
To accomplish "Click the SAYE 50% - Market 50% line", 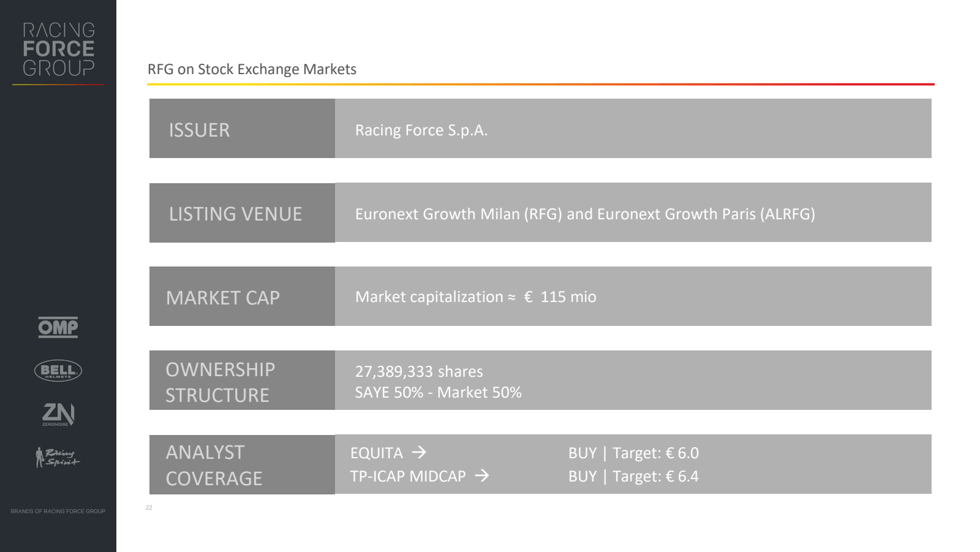I will pos(438,392).
